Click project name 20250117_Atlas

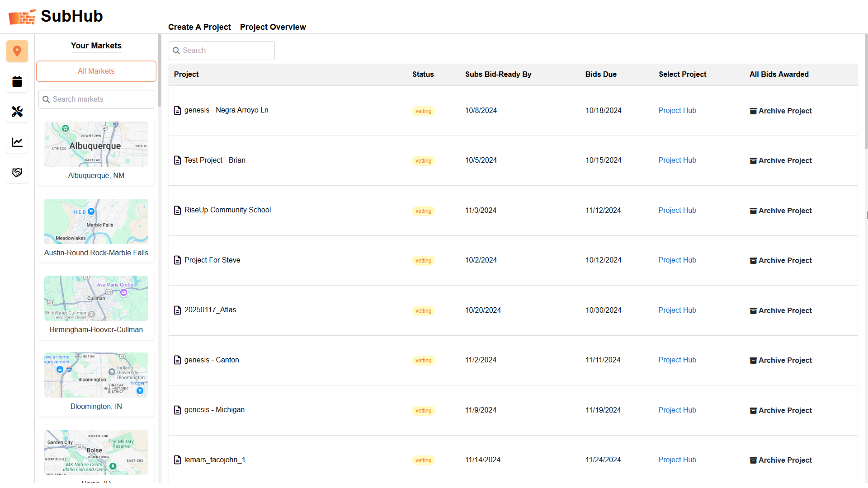(210, 310)
